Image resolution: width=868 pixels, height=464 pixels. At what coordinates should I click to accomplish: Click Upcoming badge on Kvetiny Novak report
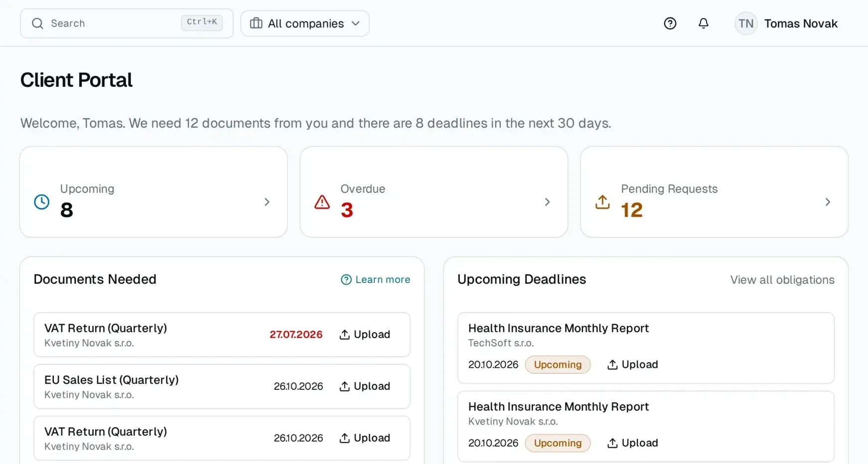point(558,443)
